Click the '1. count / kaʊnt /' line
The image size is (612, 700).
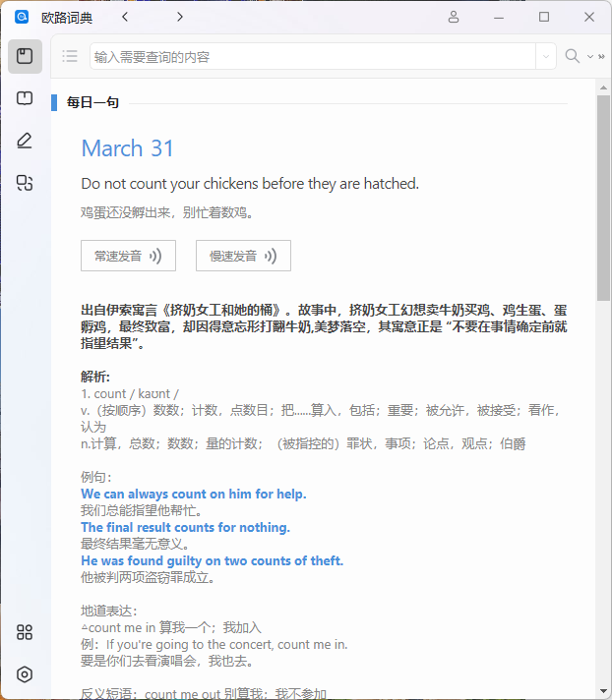pyautogui.click(x=130, y=393)
